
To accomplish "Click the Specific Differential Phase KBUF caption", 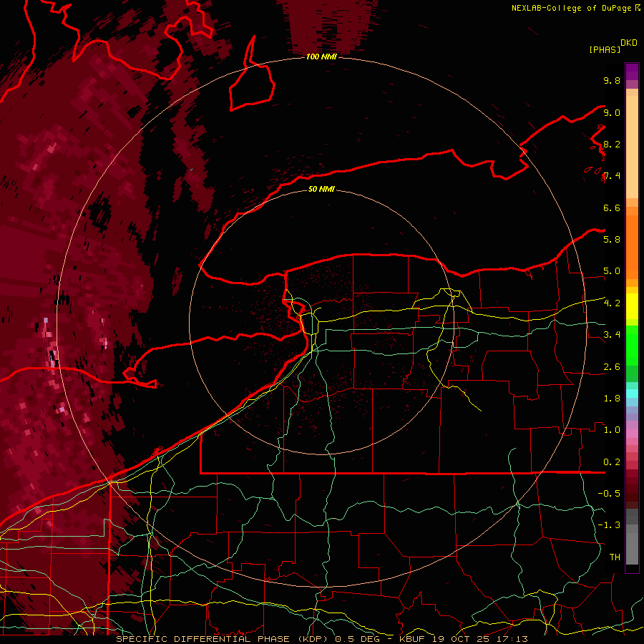I will [x=321, y=639].
